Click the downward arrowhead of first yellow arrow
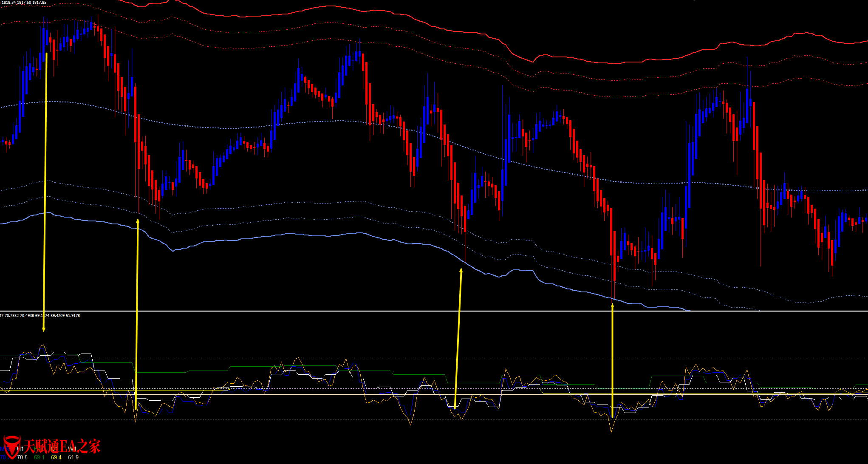 43,329
